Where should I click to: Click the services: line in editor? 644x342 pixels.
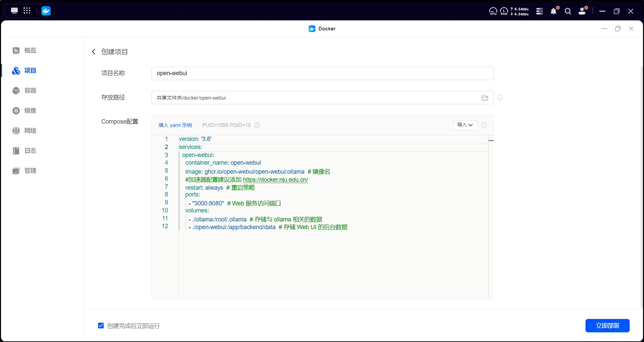coord(190,147)
